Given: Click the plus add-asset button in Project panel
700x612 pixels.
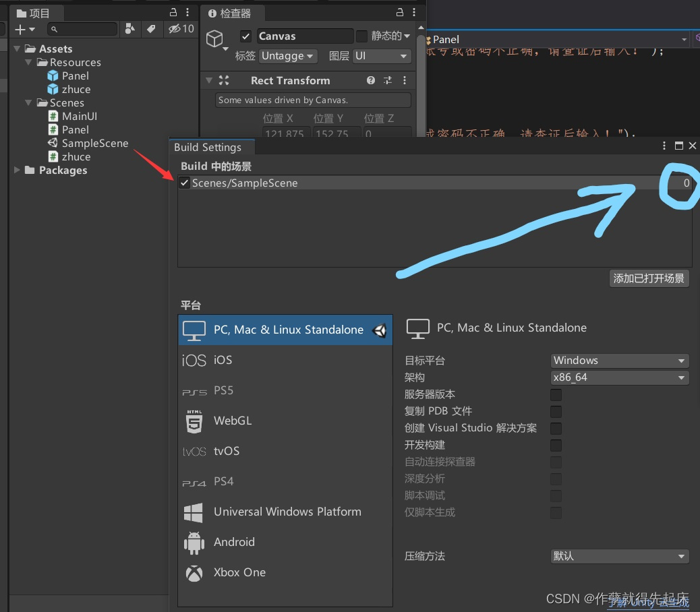Looking at the screenshot, I should point(24,30).
